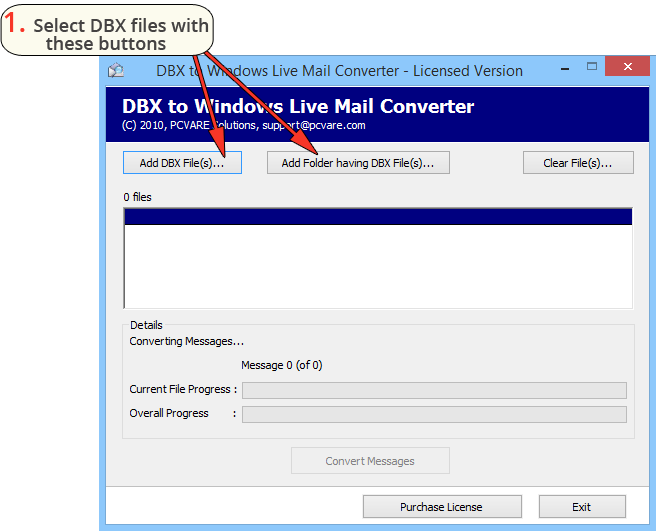This screenshot has height=531, width=657.
Task: Maximize the converter window
Action: click(x=592, y=66)
